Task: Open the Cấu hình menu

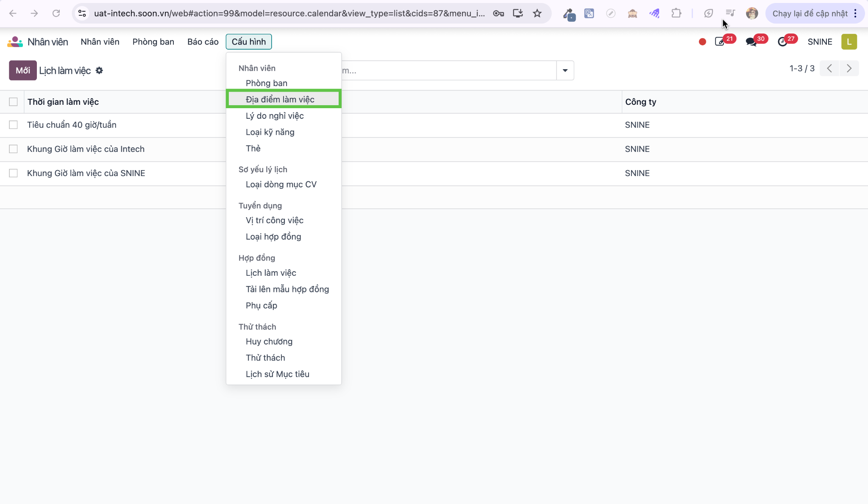Action: [249, 42]
